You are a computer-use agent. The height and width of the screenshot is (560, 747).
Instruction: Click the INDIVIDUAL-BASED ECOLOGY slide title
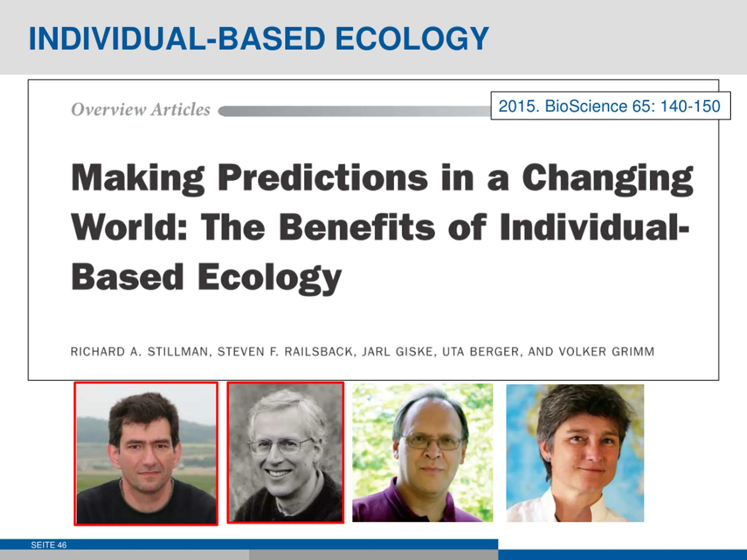[x=259, y=39]
